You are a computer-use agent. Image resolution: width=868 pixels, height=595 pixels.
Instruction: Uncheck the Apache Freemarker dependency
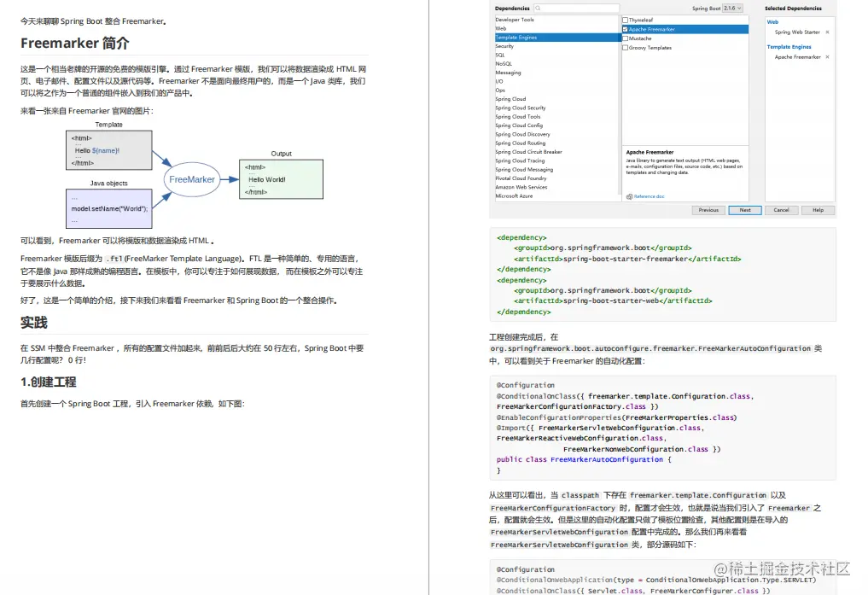(x=626, y=28)
